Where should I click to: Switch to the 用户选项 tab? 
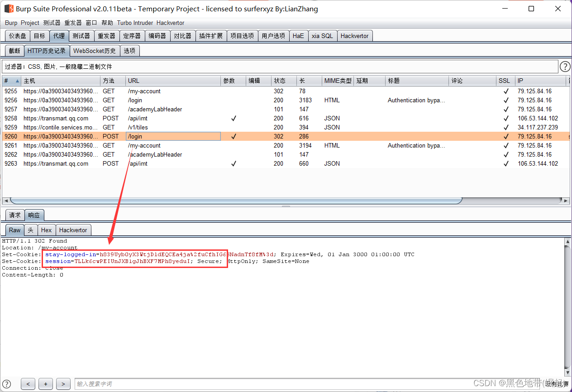(x=273, y=36)
